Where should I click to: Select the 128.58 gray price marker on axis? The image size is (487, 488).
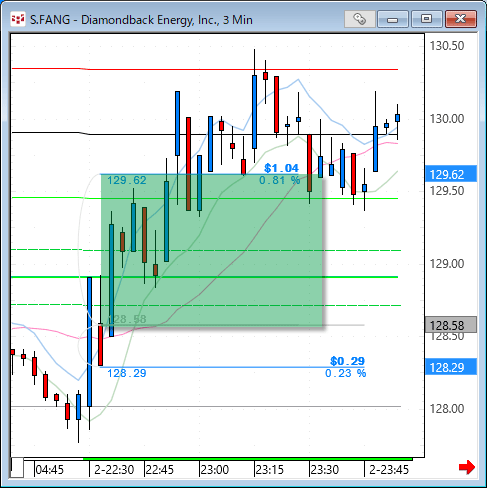(x=451, y=325)
